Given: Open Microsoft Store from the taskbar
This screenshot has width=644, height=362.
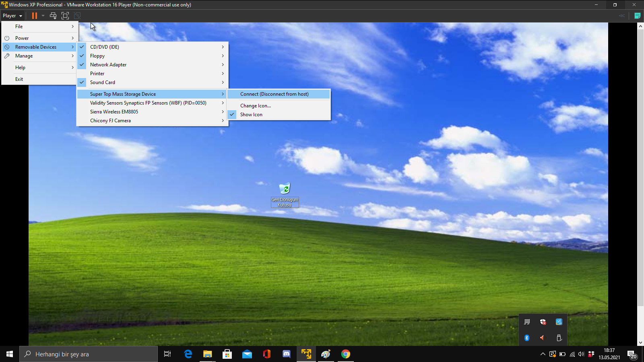Looking at the screenshot, I should (x=227, y=354).
